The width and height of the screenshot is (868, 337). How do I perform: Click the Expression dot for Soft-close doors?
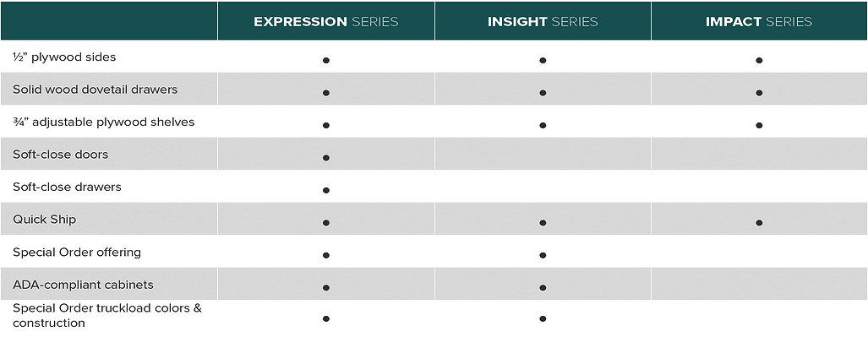click(326, 158)
